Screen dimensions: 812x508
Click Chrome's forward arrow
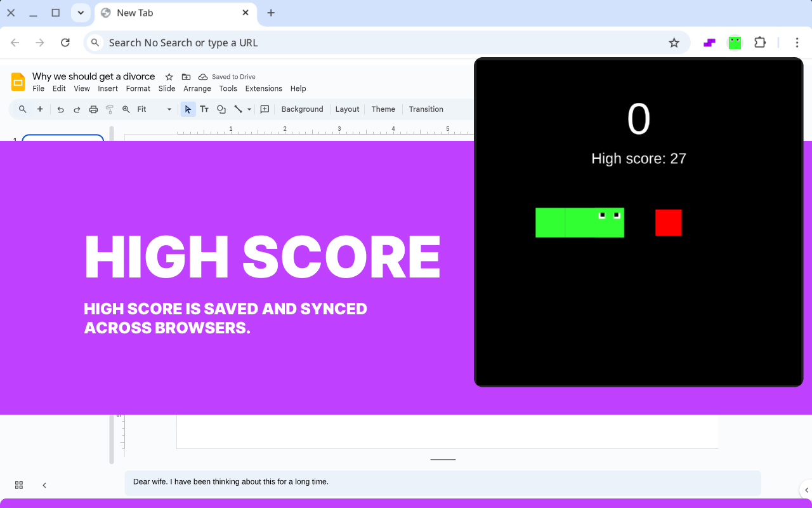(x=40, y=43)
